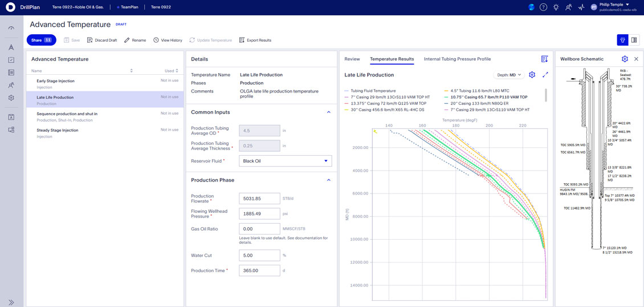Click the Production Flowrate input field

click(259, 199)
